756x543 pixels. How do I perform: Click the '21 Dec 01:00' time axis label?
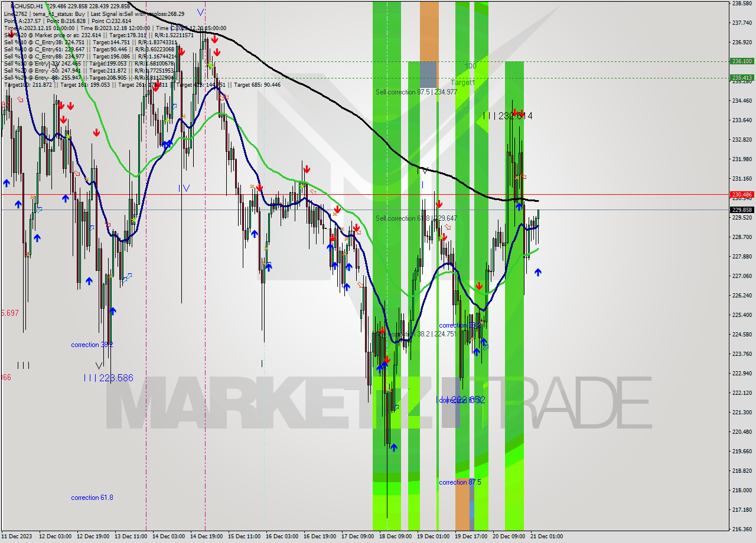(546, 537)
